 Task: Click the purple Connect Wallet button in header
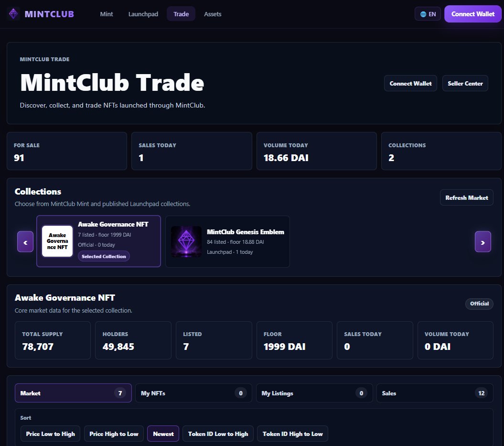click(472, 14)
